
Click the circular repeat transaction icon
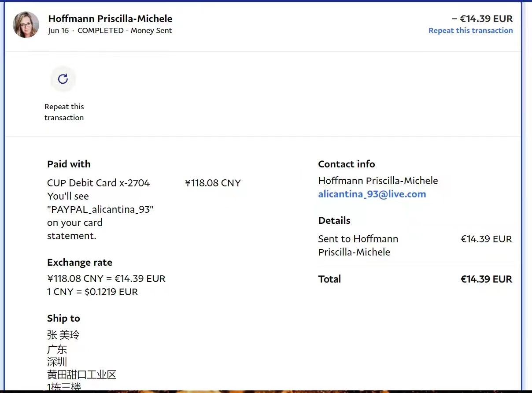pos(63,79)
